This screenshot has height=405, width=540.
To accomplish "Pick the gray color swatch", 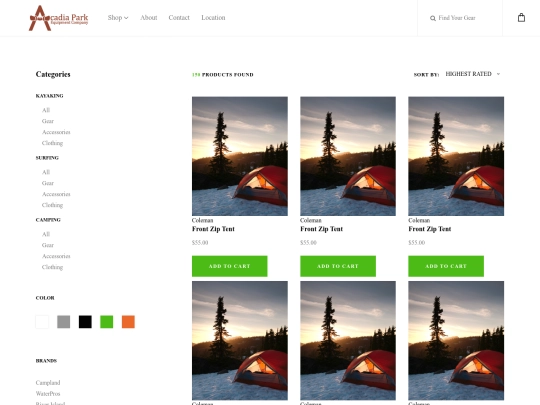I will click(x=63, y=322).
